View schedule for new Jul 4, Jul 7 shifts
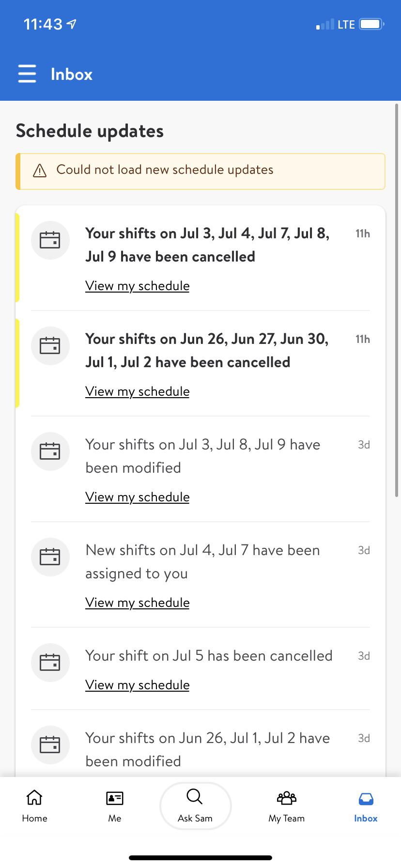Viewport: 401px width, 868px height. click(137, 603)
